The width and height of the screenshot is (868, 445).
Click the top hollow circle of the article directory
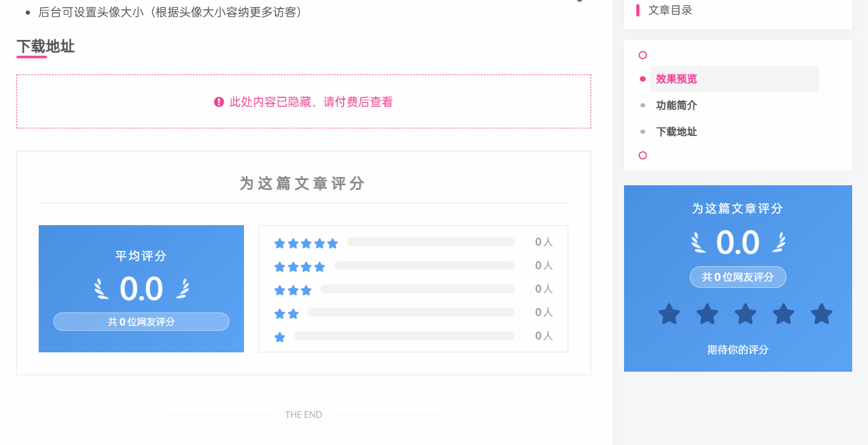[643, 55]
